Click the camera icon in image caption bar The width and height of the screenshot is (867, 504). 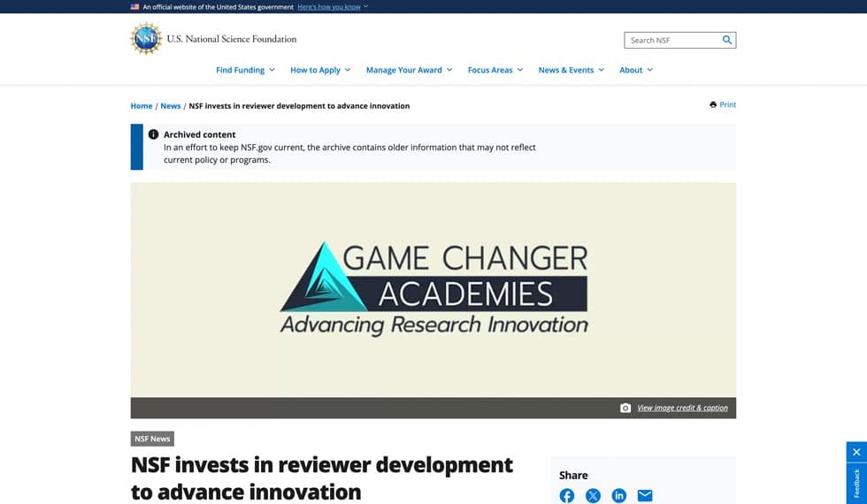pyautogui.click(x=625, y=408)
